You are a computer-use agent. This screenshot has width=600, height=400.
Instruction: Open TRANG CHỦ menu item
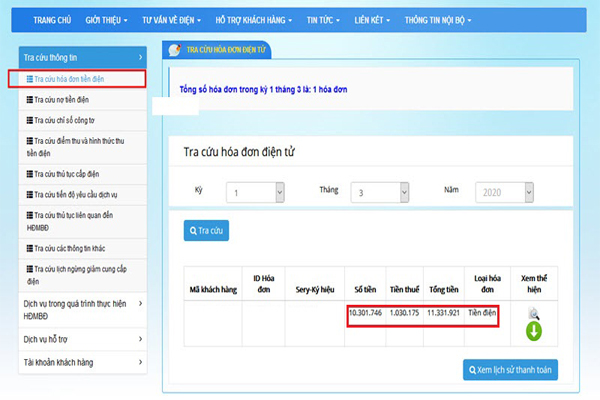pyautogui.click(x=55, y=19)
